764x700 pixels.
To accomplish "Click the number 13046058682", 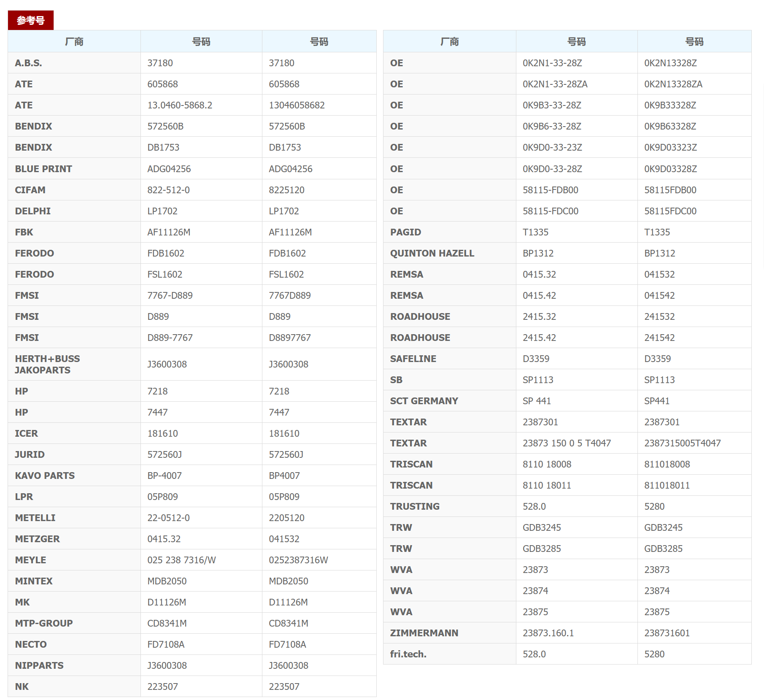I will (x=297, y=105).
